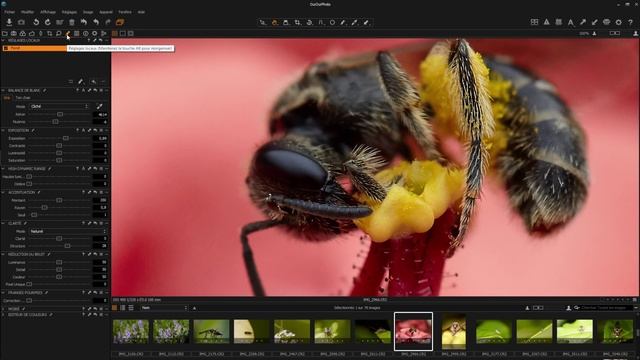Open the Fichier menu
Viewport: 640px width, 360px height.
pyautogui.click(x=9, y=12)
